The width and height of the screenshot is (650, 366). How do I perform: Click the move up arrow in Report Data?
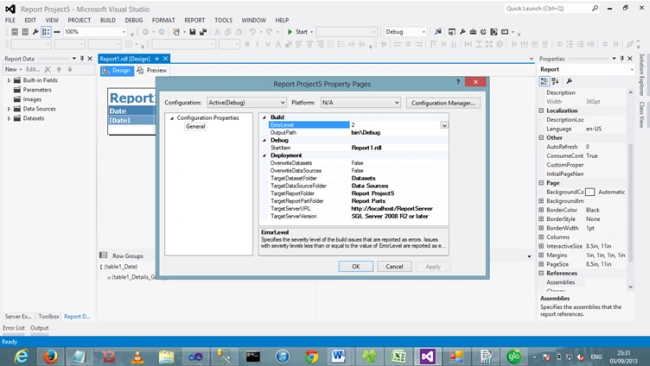tap(59, 70)
